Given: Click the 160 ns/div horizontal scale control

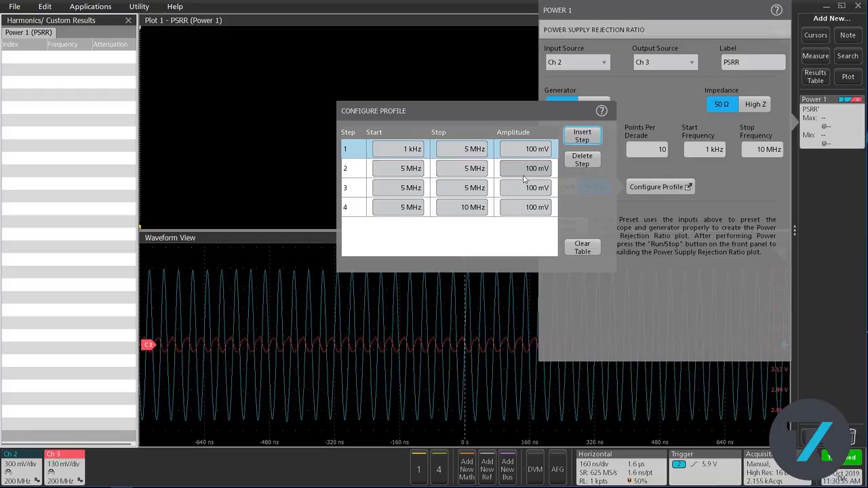Looking at the screenshot, I should [595, 464].
